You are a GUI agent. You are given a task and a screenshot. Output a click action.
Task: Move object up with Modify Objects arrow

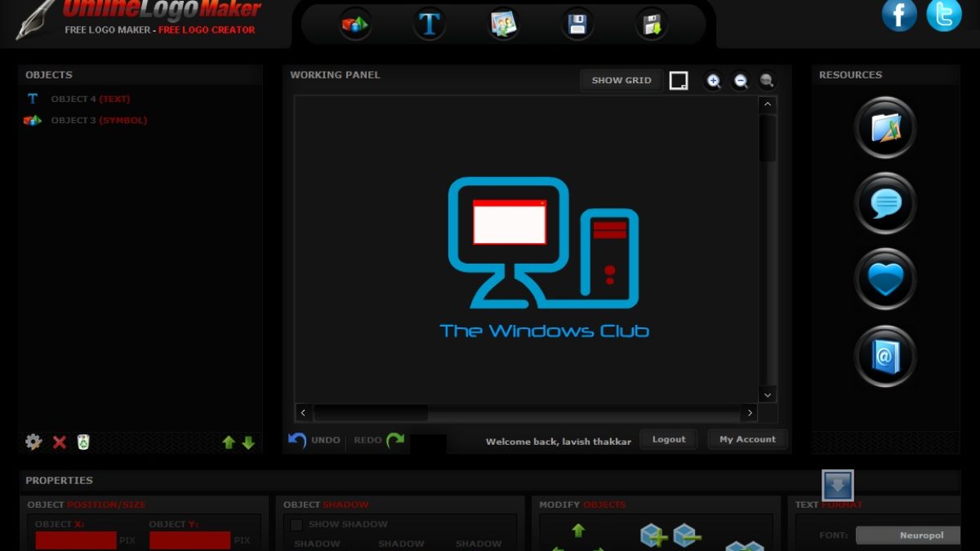[x=578, y=531]
